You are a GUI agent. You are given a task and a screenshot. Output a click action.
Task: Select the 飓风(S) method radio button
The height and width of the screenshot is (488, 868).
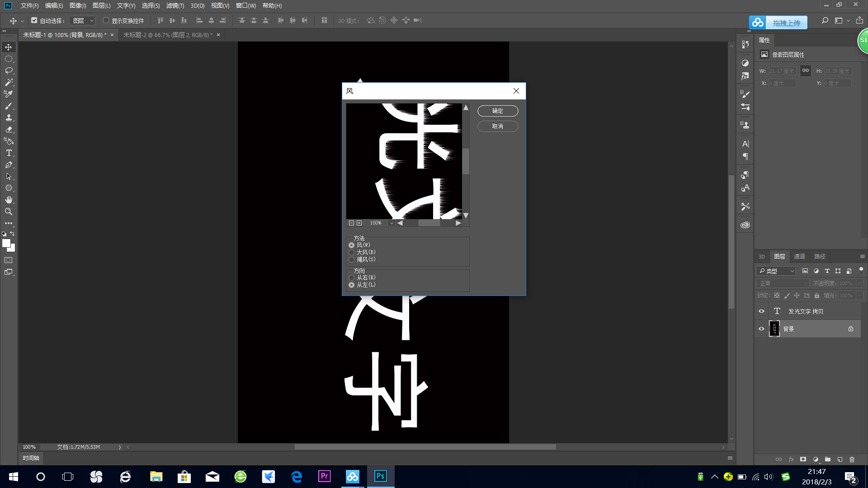point(352,259)
